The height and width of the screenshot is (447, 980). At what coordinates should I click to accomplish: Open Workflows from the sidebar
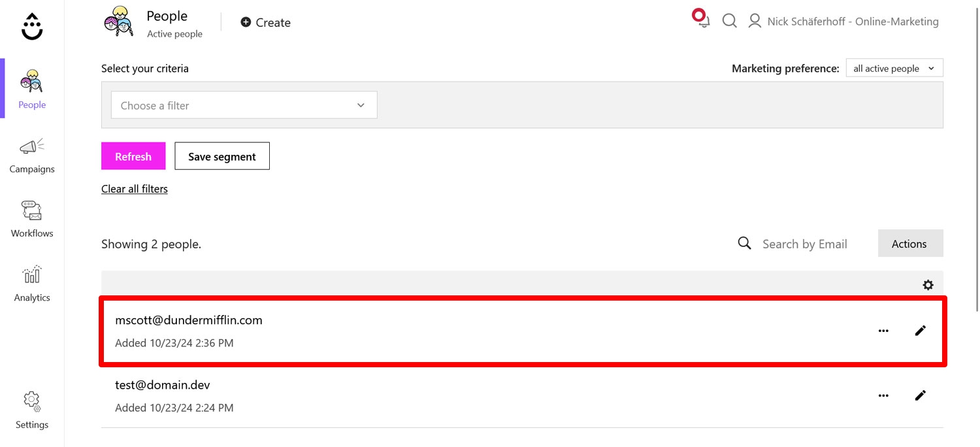point(32,220)
